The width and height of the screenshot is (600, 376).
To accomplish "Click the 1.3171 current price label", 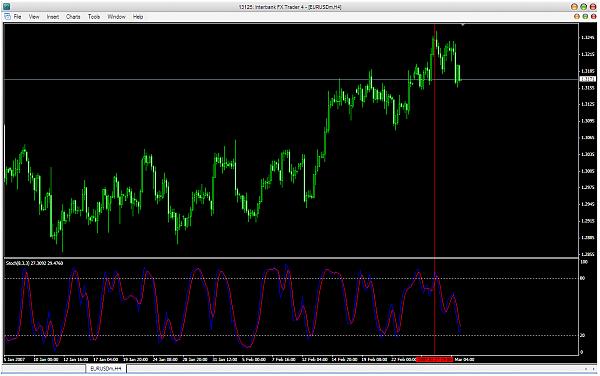I will point(588,79).
